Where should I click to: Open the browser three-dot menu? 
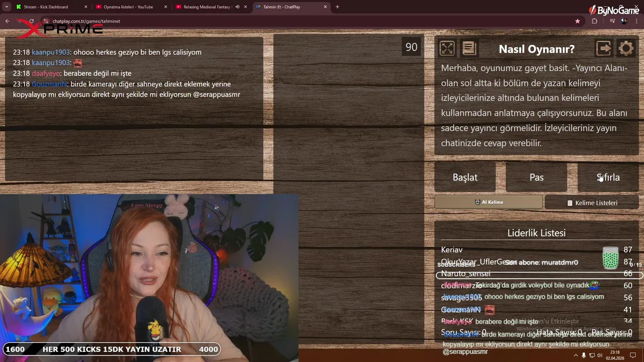pos(637,21)
